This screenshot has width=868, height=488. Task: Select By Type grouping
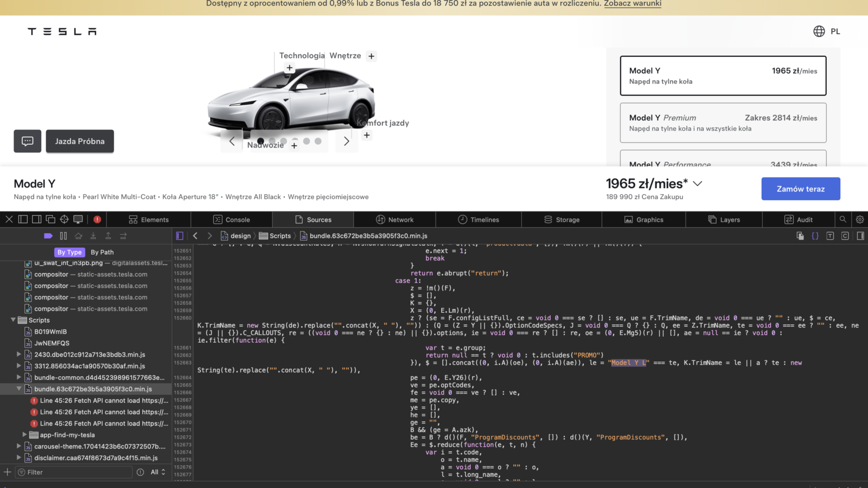[69, 252]
